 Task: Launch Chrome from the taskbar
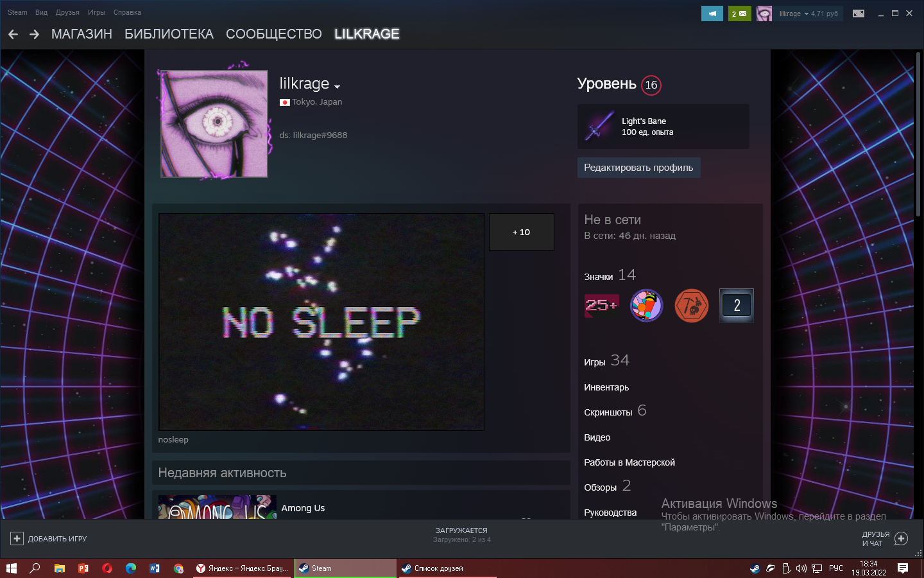pyautogui.click(x=178, y=568)
